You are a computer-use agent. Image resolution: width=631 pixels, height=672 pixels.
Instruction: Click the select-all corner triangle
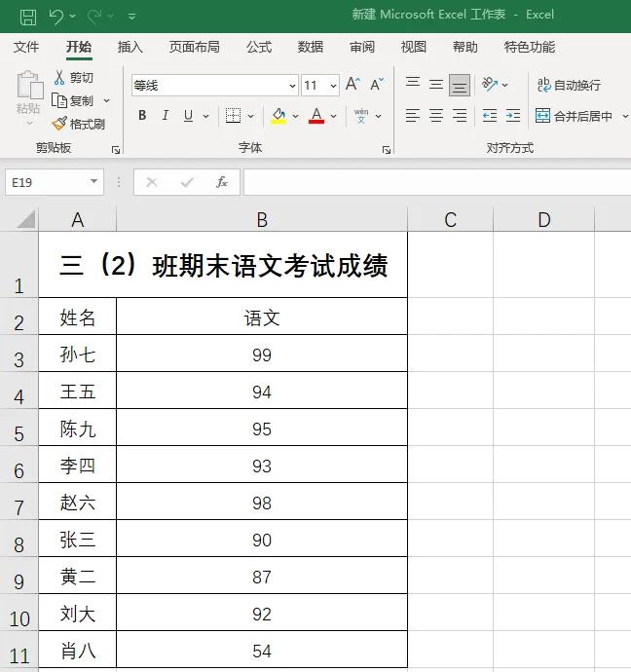[25, 219]
